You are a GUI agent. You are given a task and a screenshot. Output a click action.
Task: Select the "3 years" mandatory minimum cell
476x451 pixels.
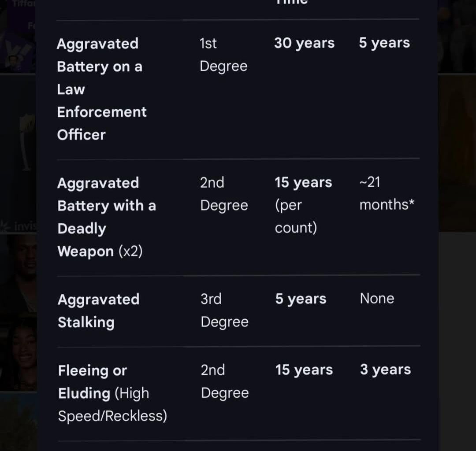coord(385,370)
